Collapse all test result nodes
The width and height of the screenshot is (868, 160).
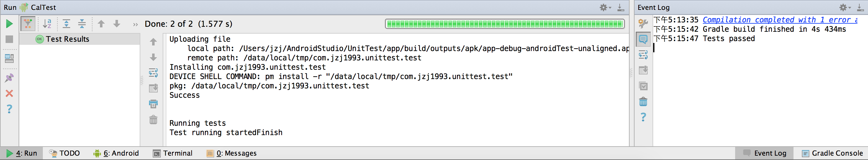(82, 24)
